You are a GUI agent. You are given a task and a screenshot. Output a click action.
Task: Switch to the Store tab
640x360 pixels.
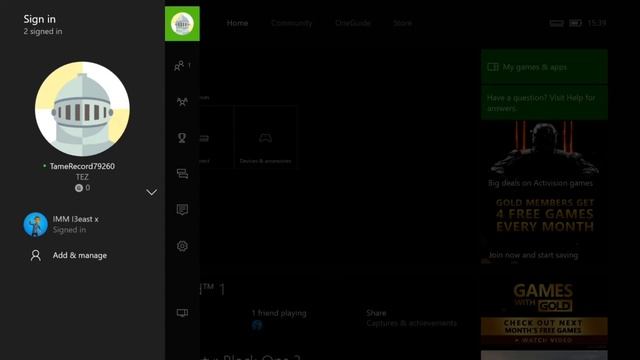(402, 23)
